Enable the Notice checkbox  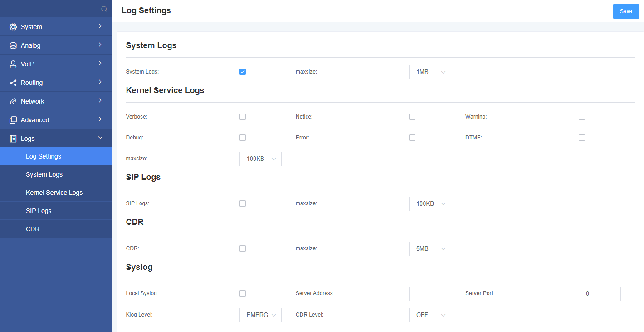(412, 117)
